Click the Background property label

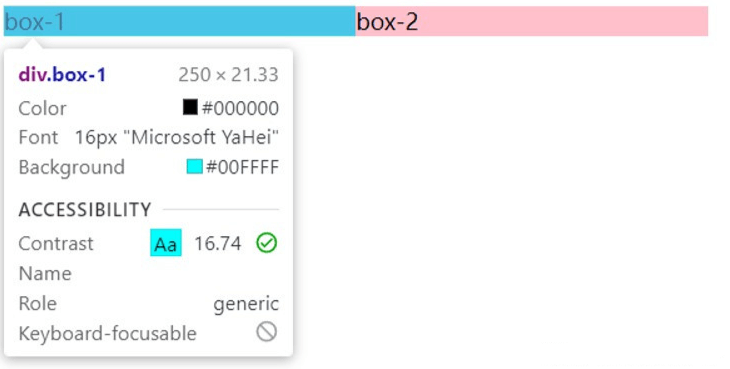72,168
